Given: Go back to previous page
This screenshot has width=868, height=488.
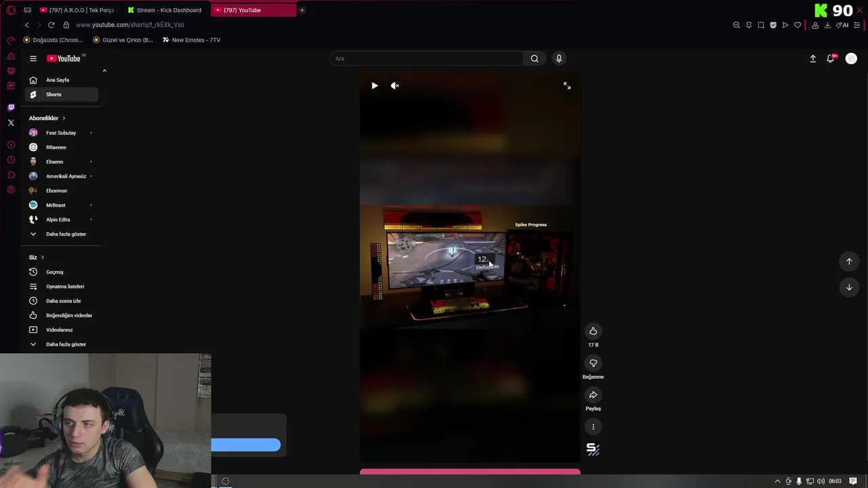Looking at the screenshot, I should pyautogui.click(x=27, y=25).
